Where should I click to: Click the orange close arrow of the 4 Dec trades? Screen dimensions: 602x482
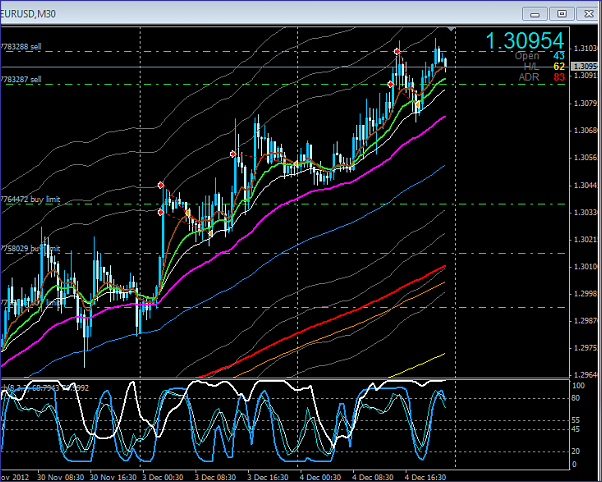click(x=417, y=104)
